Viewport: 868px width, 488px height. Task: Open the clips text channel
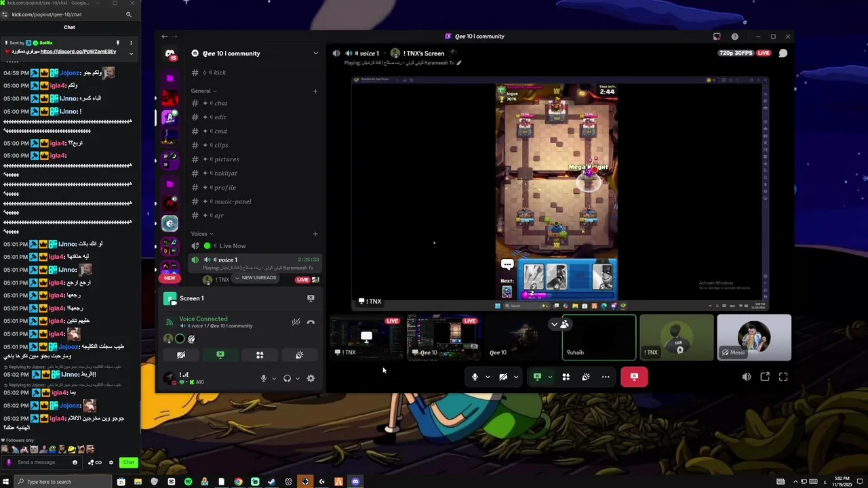click(x=256, y=145)
